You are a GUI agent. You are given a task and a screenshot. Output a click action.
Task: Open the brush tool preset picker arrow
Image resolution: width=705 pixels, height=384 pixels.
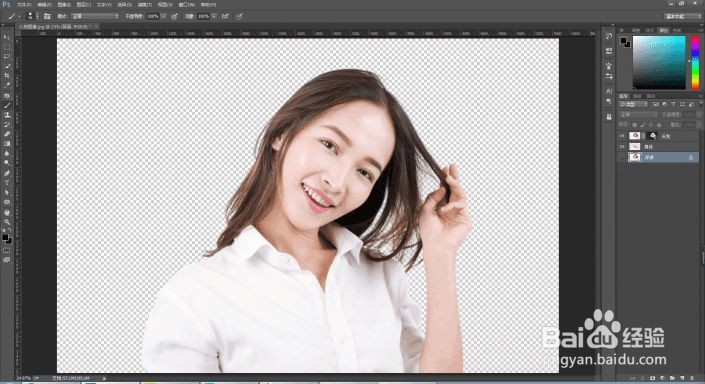coord(19,17)
